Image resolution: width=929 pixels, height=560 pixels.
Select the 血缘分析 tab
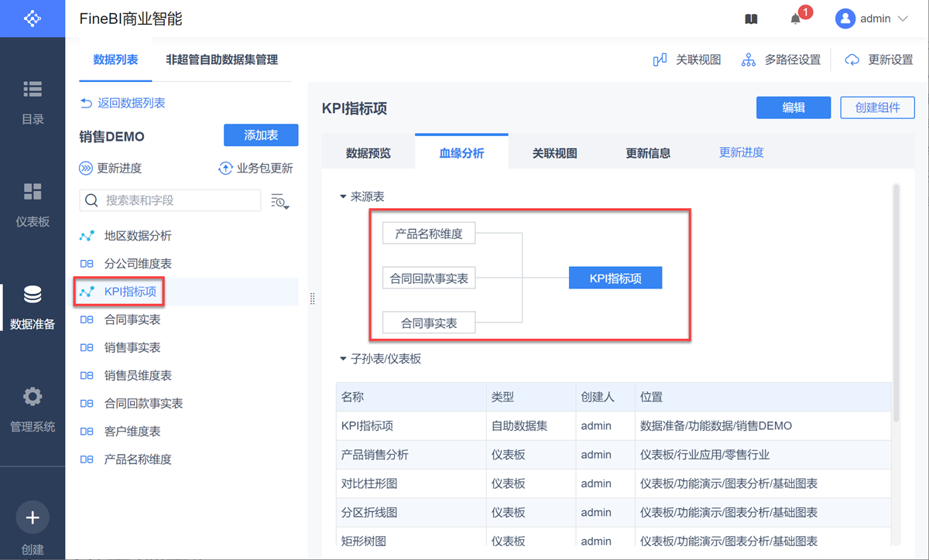461,152
